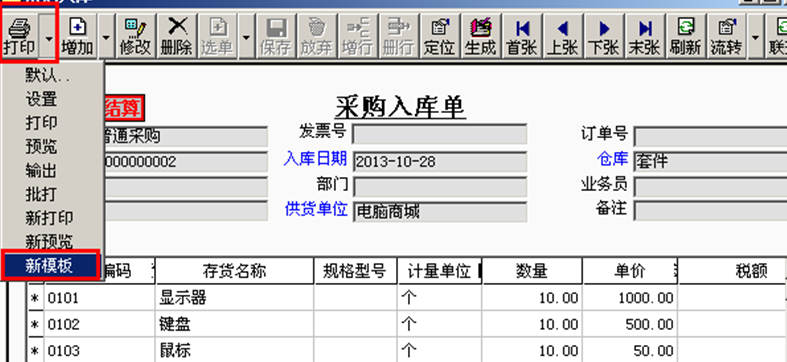Click the 采购入库单 title heading
Image resolution: width=787 pixels, height=362 pixels.
(x=400, y=106)
